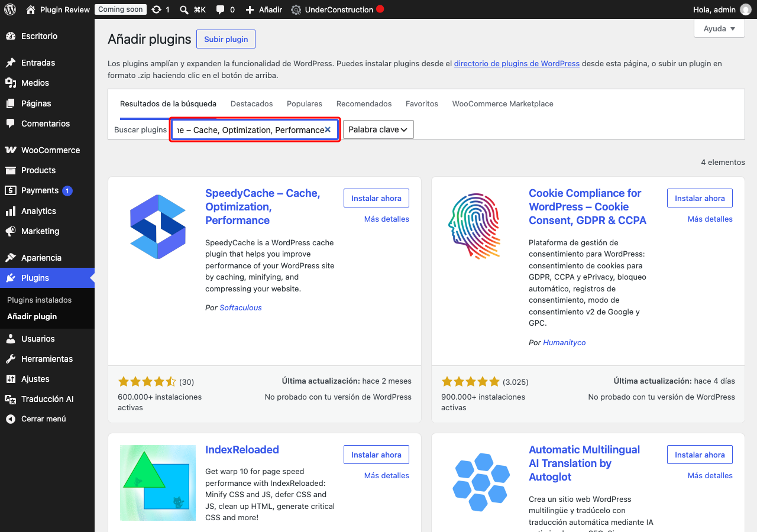The image size is (757, 532).
Task: Click the Páginas pages icon
Action: (x=11, y=103)
